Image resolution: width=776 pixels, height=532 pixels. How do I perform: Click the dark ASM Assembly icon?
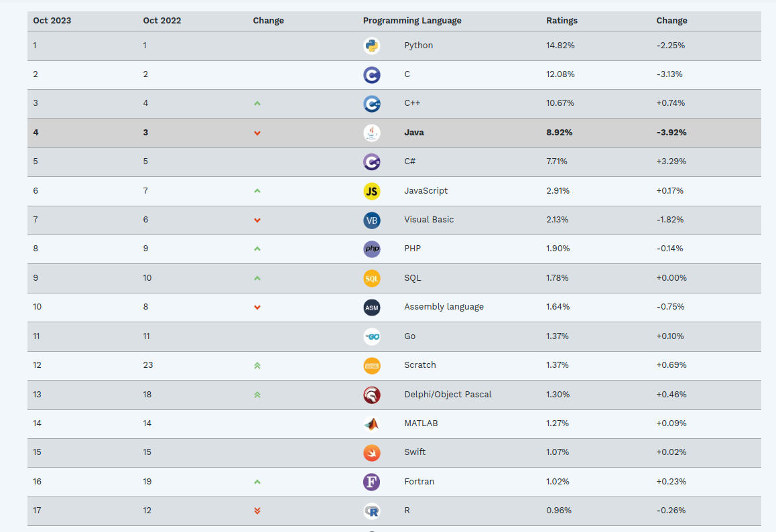click(x=371, y=307)
